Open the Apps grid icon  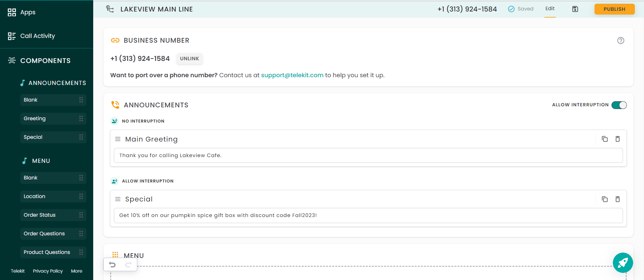(12, 13)
